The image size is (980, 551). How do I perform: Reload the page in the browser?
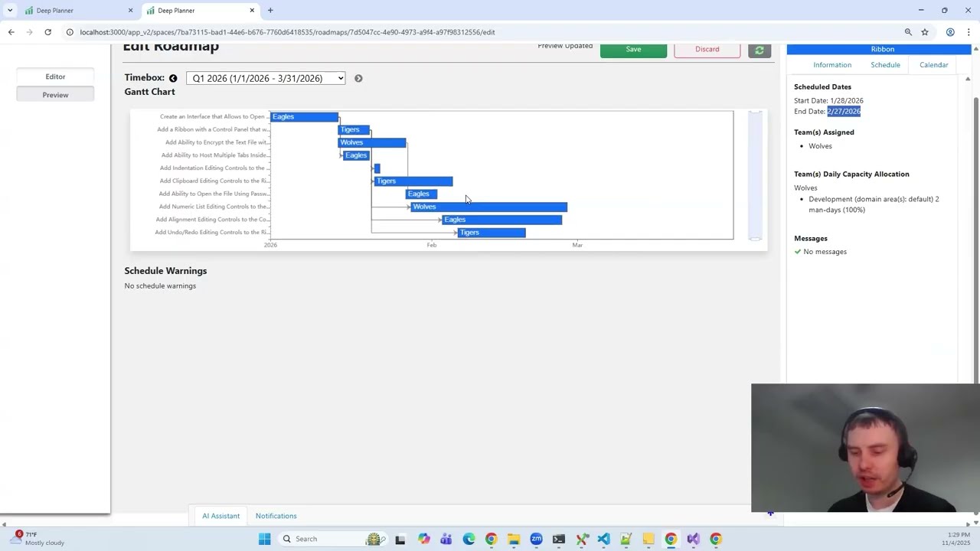(47, 32)
